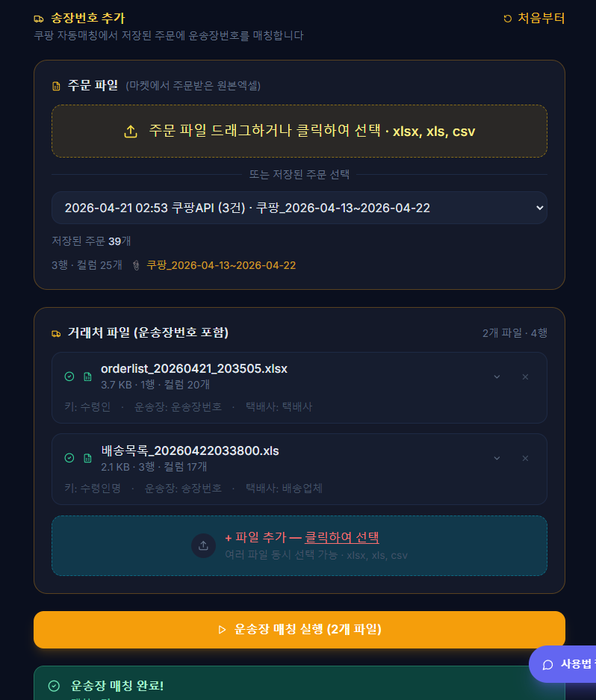This screenshot has width=596, height=700.
Task: Click the 주문 파일 drag-and-drop upload area
Action: (299, 131)
